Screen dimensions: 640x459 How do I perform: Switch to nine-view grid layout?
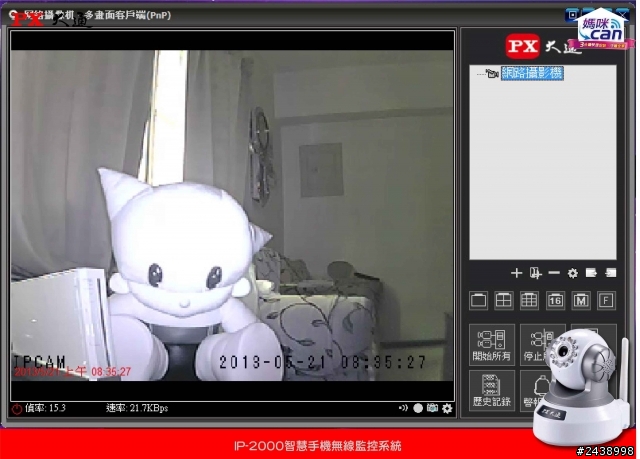pos(529,301)
